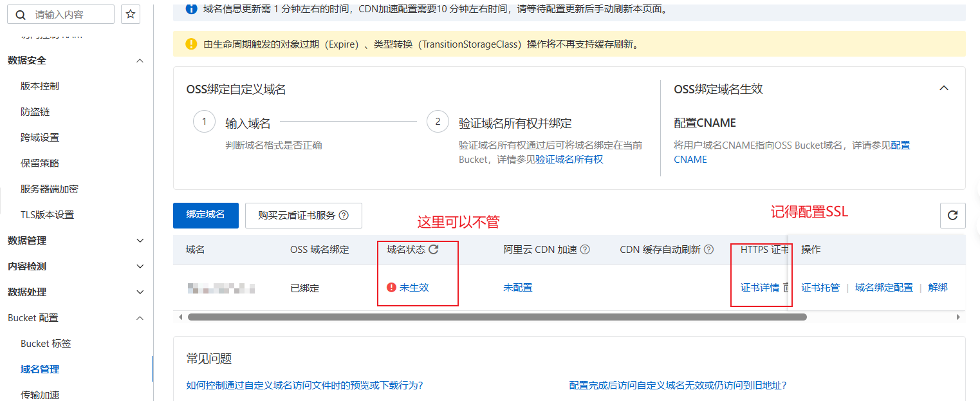Open the 验证域名所有权 link
The image size is (980, 401).
(569, 160)
